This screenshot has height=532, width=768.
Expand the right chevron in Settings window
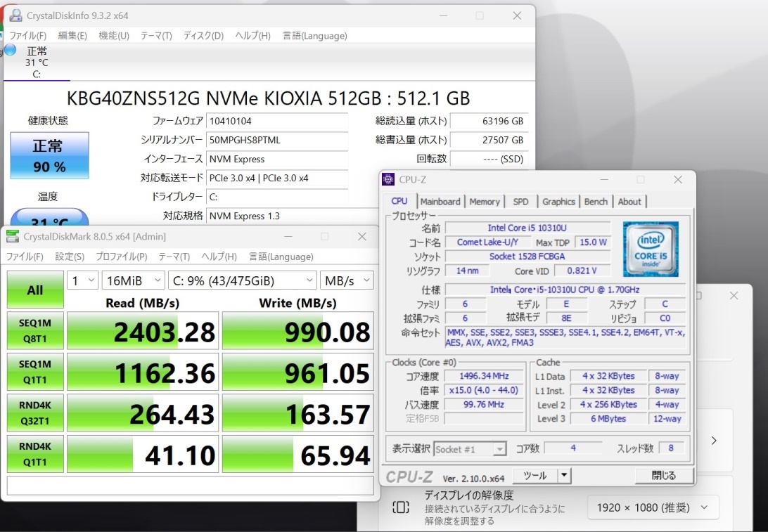click(714, 441)
